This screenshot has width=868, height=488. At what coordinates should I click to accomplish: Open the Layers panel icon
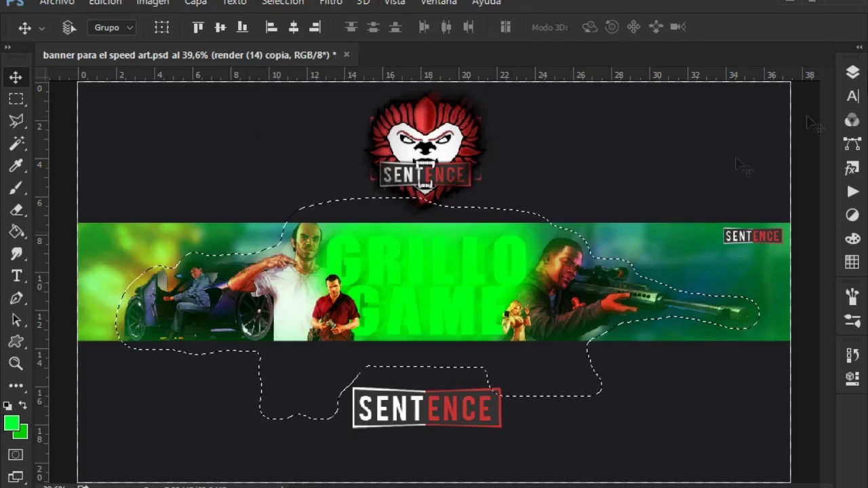[852, 73]
